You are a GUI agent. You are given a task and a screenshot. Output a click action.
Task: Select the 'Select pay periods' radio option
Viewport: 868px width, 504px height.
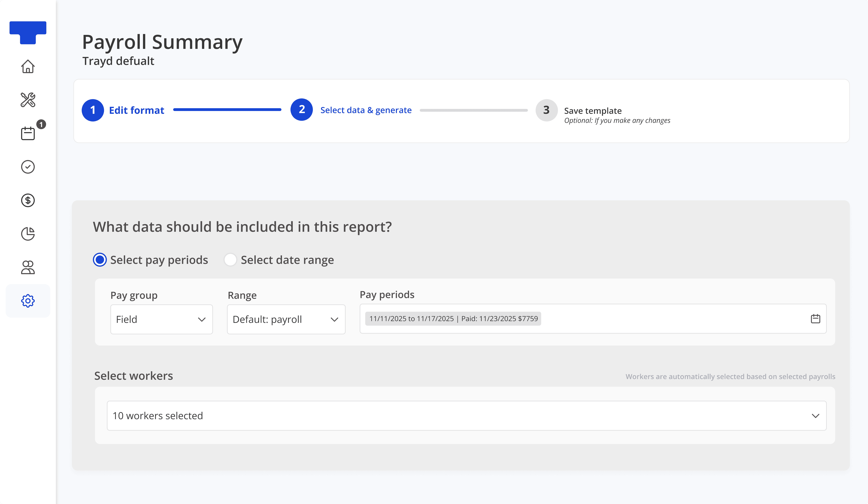(x=100, y=260)
